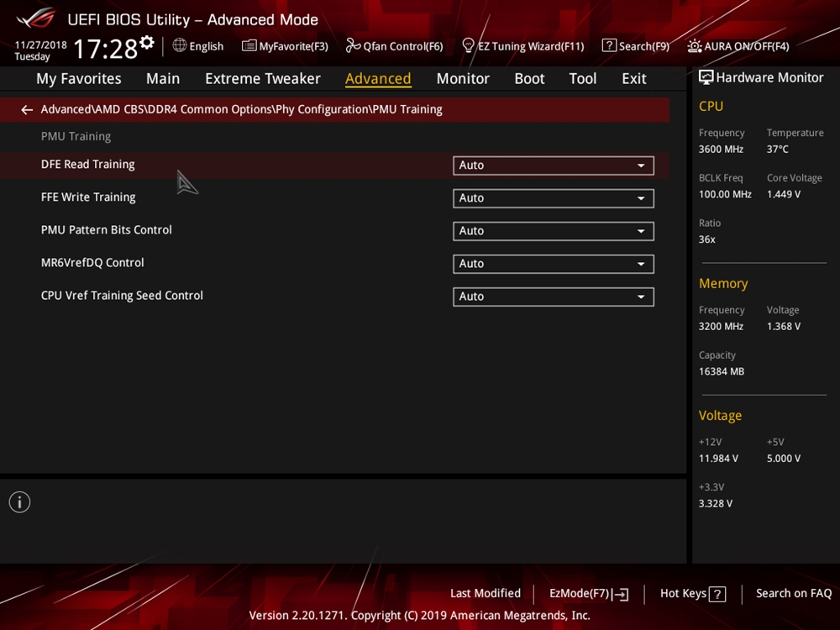Start EZ Tuning Wizard(F11)

[x=523, y=46]
